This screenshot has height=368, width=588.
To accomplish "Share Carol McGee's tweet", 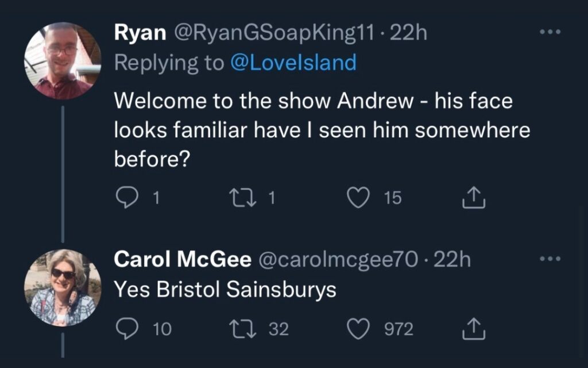I will pyautogui.click(x=474, y=328).
